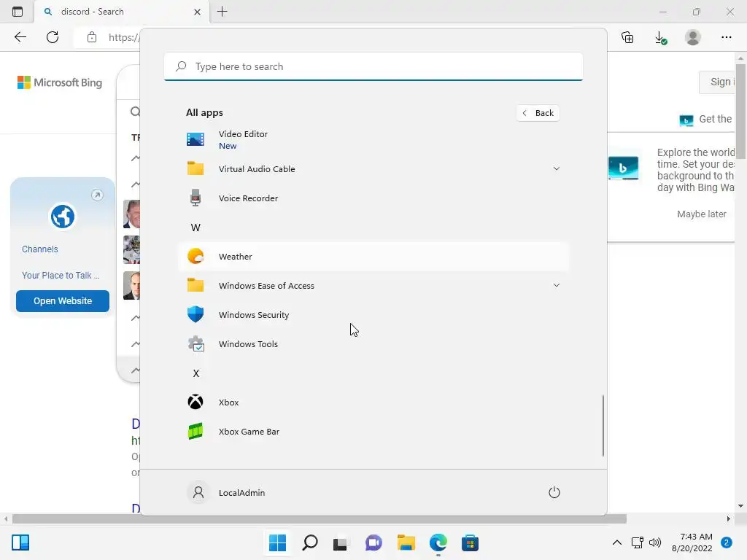The width and height of the screenshot is (747, 560).
Task: Select the discord - Search tab
Action: pyautogui.click(x=122, y=12)
